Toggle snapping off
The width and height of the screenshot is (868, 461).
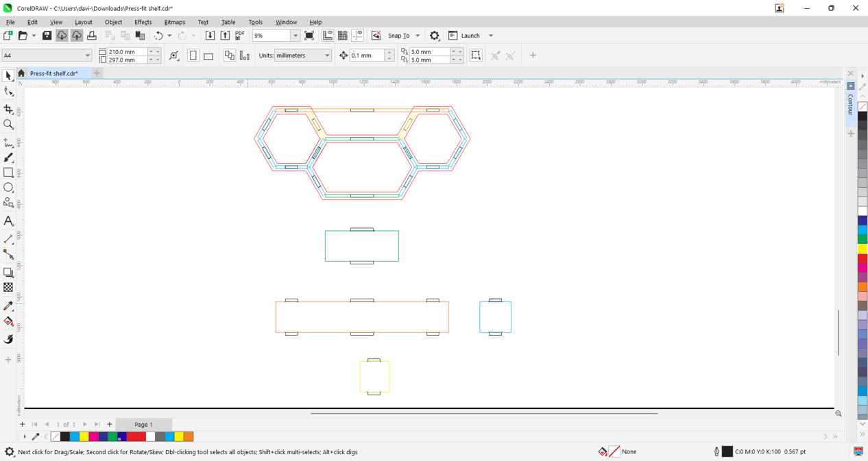pyautogui.click(x=376, y=36)
